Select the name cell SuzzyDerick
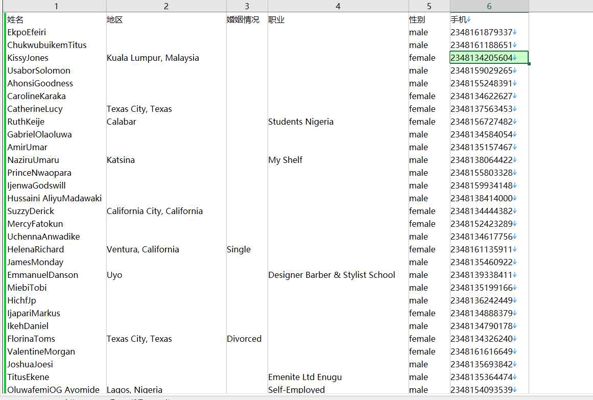Screen dimensions: 593x400 [x=56, y=211]
